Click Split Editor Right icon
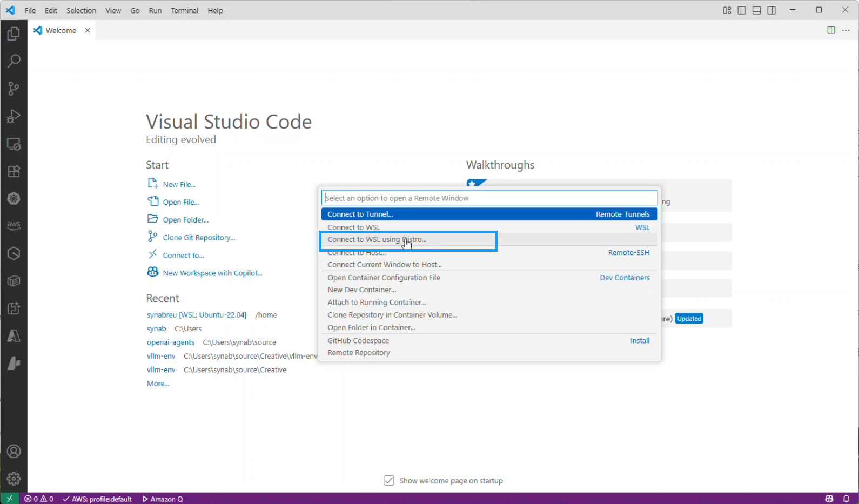This screenshot has height=504, width=859. pos(831,30)
